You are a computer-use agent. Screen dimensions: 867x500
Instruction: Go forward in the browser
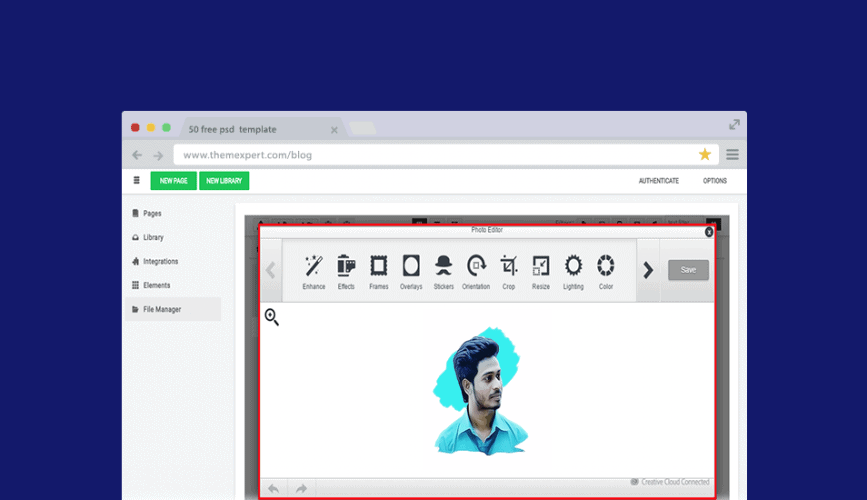tap(158, 155)
